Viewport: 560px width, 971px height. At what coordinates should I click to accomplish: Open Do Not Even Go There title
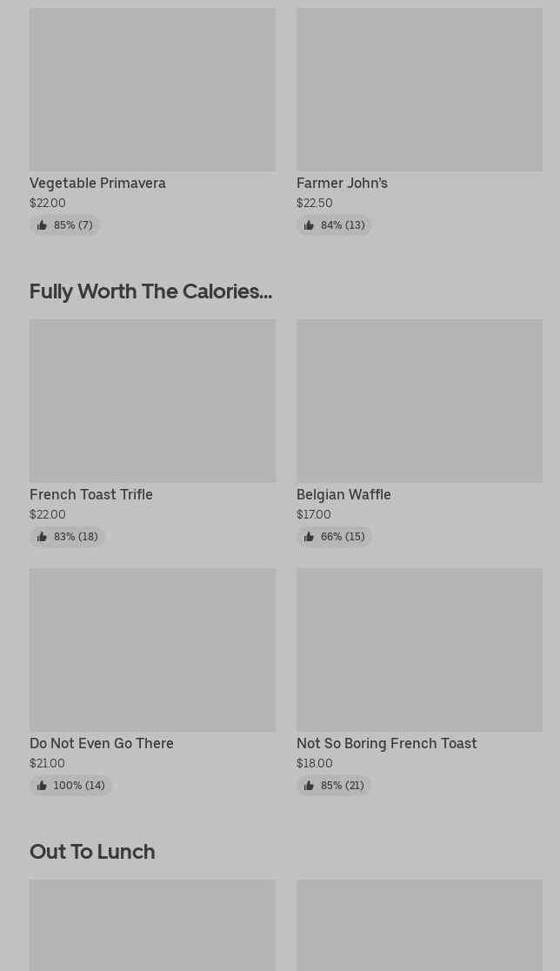tap(102, 744)
